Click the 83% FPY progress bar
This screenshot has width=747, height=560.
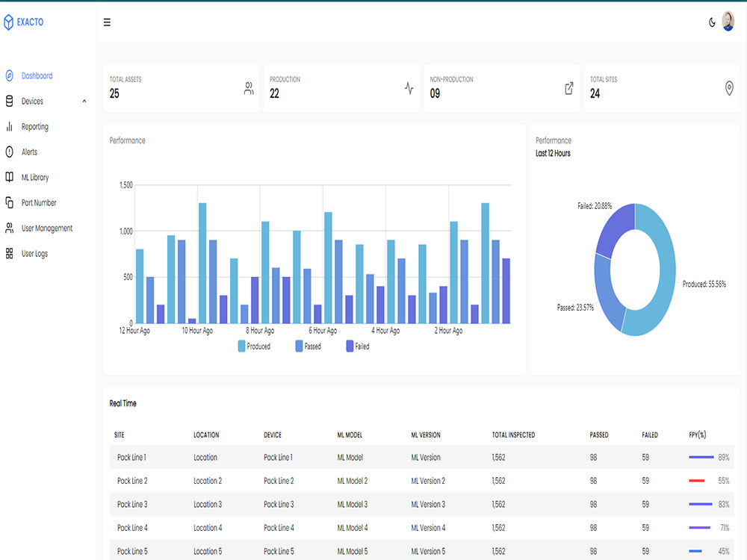click(701, 504)
